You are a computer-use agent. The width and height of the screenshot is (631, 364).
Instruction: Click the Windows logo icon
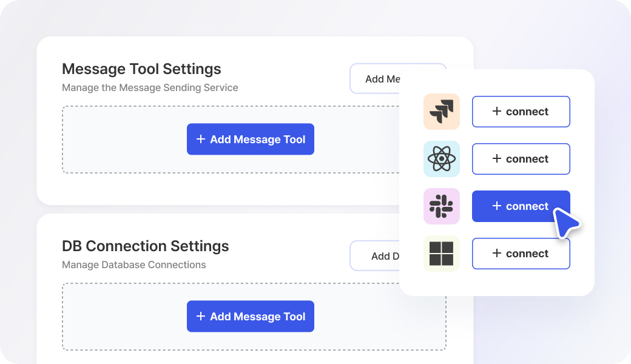pyautogui.click(x=441, y=254)
